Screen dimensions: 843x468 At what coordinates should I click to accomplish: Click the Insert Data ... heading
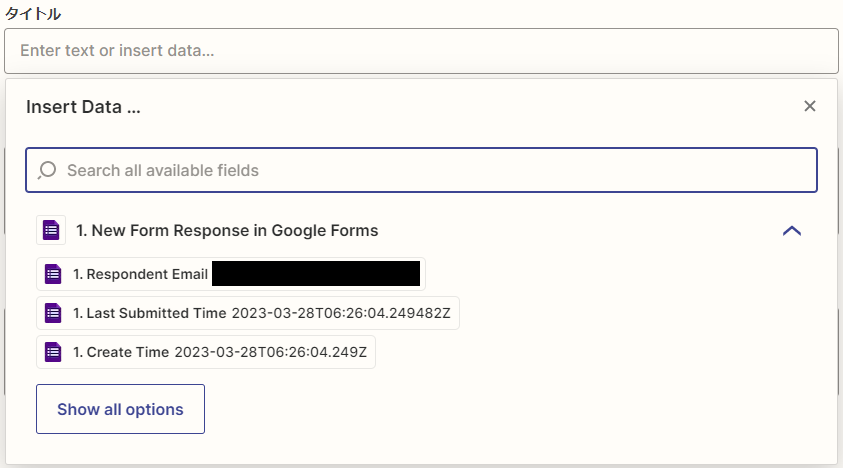(x=83, y=107)
